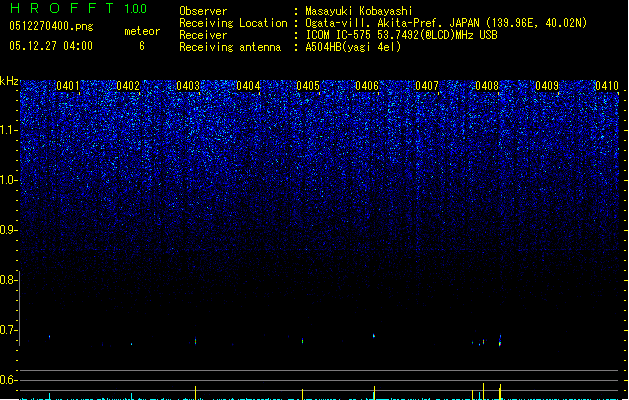
Task: Click receiver value ICOM IC-575 53.7492 MHz USB
Action: coord(401,35)
